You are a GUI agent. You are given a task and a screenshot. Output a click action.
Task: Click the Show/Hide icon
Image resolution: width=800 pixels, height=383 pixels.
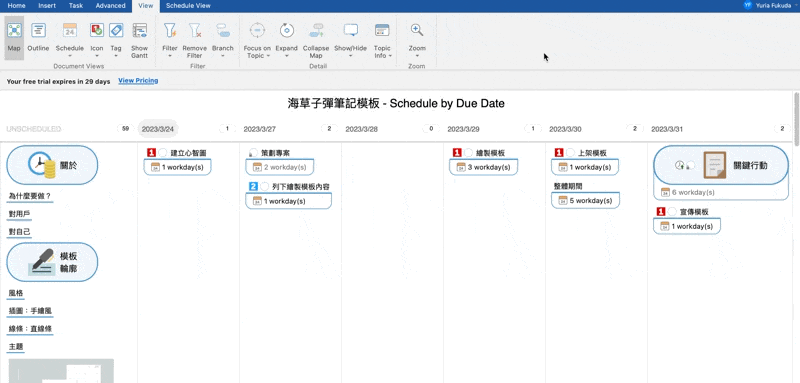click(x=351, y=31)
